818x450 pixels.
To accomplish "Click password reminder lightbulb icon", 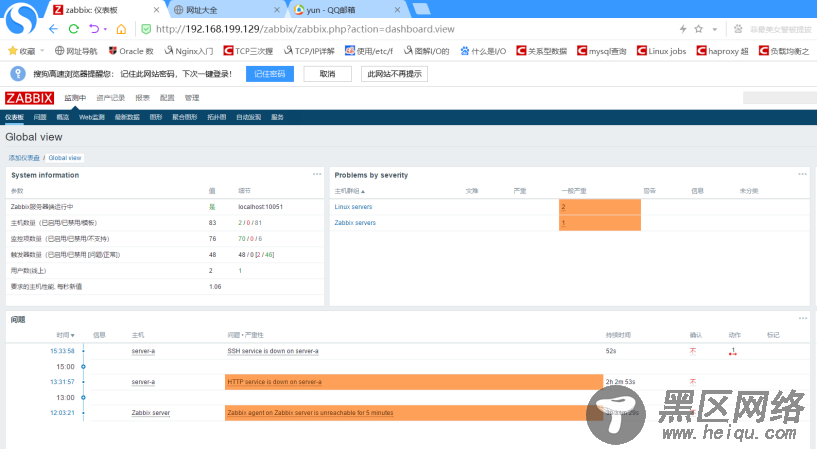I will (18, 74).
